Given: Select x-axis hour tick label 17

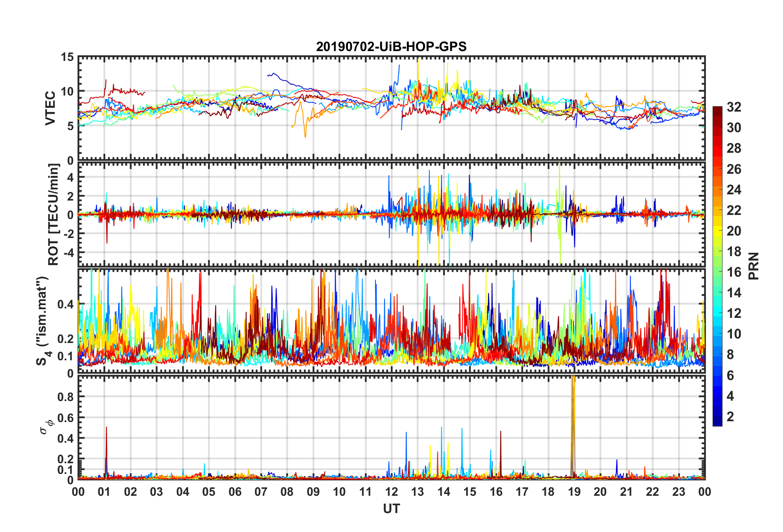Looking at the screenshot, I should tap(522, 492).
